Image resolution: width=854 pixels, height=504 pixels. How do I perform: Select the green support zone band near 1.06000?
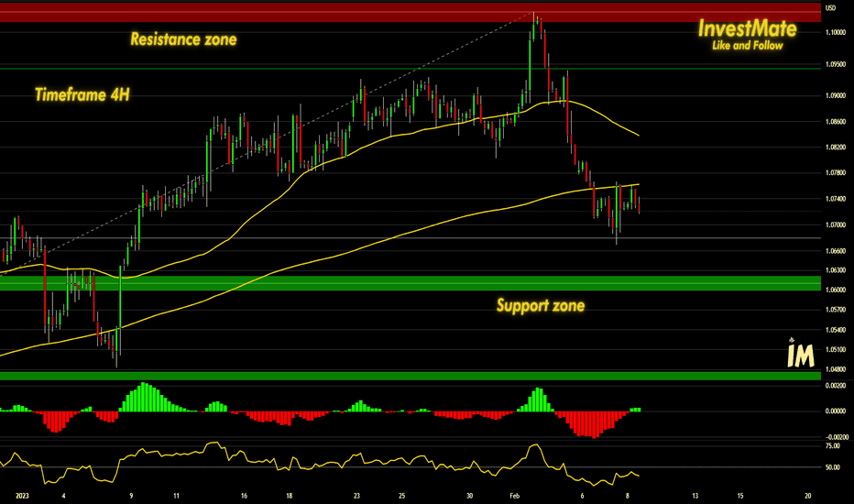(411, 283)
